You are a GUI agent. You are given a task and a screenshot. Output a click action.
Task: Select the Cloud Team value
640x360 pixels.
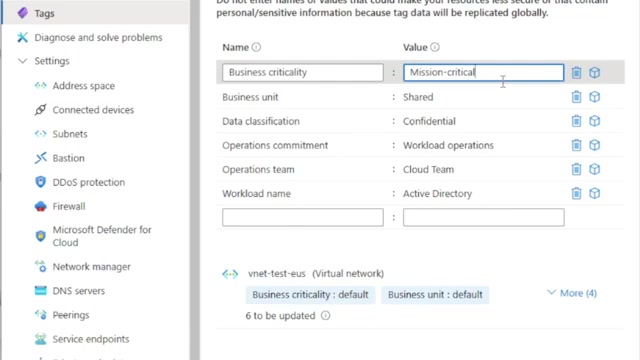pos(428,169)
